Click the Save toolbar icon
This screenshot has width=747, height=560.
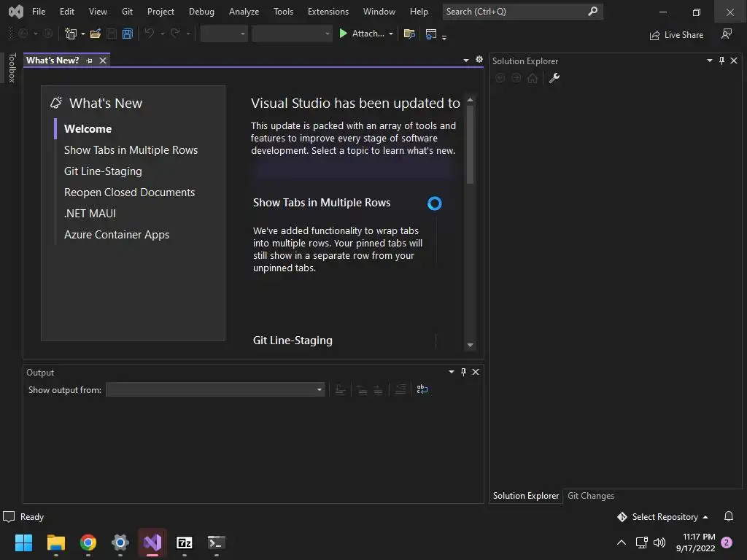coord(112,34)
